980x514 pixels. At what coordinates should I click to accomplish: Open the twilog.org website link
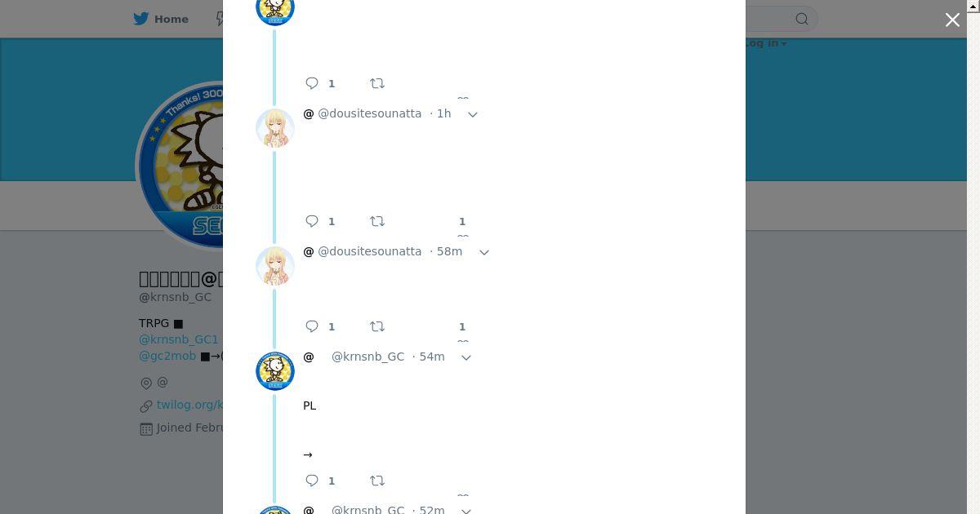tap(189, 405)
